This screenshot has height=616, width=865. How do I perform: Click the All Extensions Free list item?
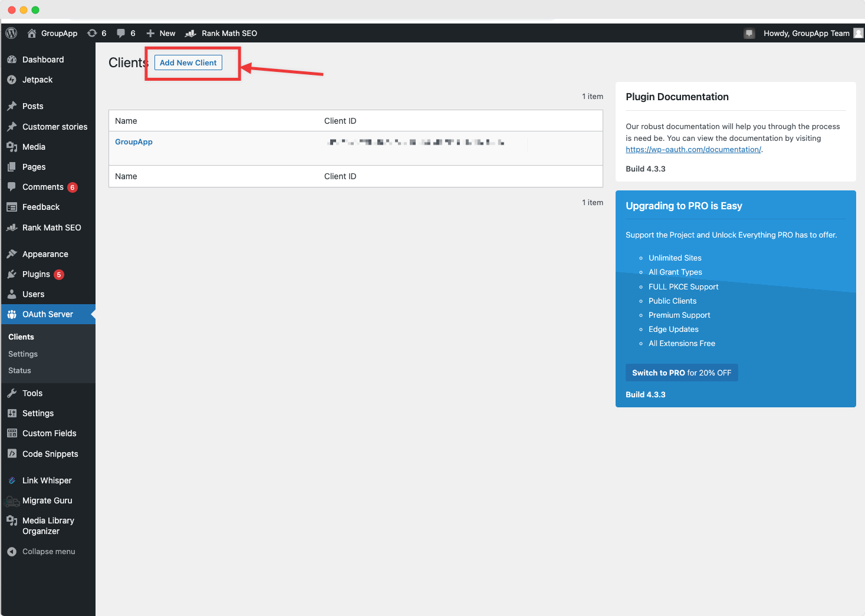(x=682, y=344)
